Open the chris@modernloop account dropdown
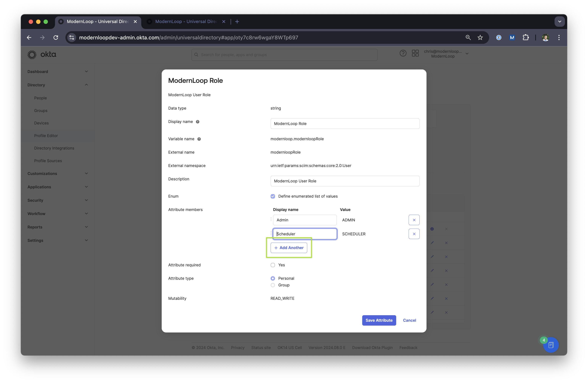 click(x=446, y=53)
